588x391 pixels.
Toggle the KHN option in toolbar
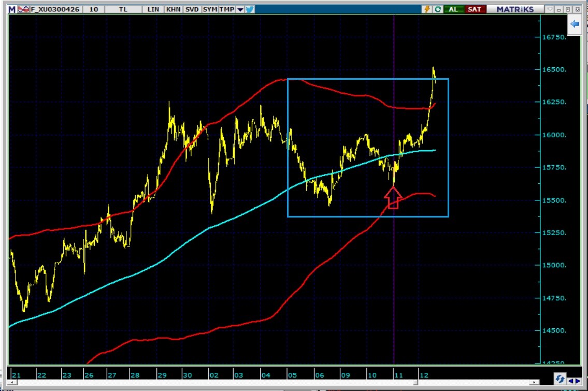pyautogui.click(x=172, y=9)
